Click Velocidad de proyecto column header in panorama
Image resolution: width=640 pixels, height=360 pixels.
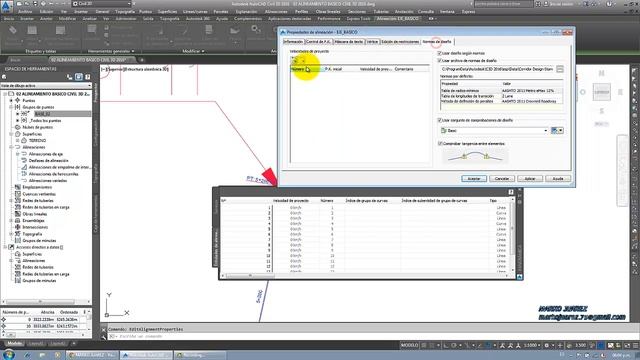point(291,200)
